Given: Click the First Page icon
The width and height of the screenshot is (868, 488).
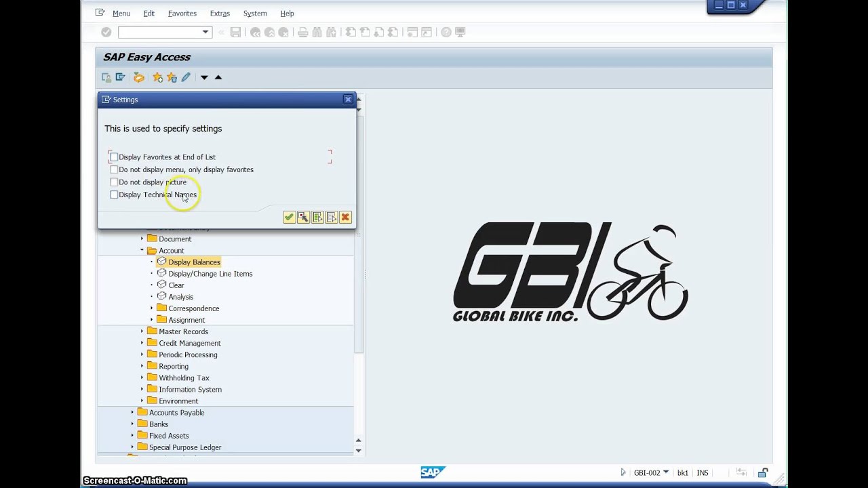Looking at the screenshot, I should (351, 32).
